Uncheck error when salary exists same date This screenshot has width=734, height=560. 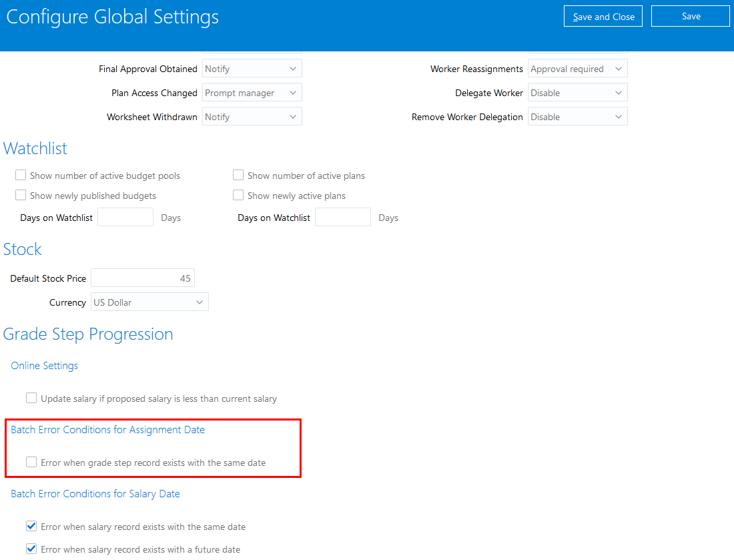click(x=31, y=527)
